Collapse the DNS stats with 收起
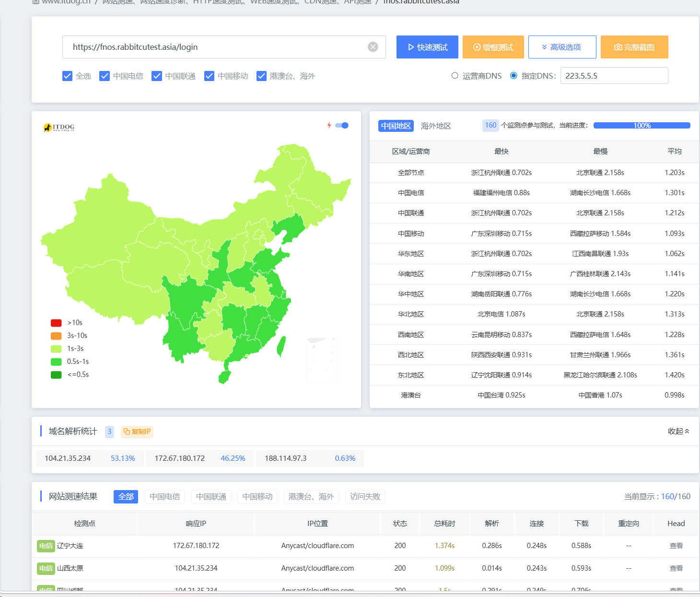700x597 pixels. click(x=678, y=431)
